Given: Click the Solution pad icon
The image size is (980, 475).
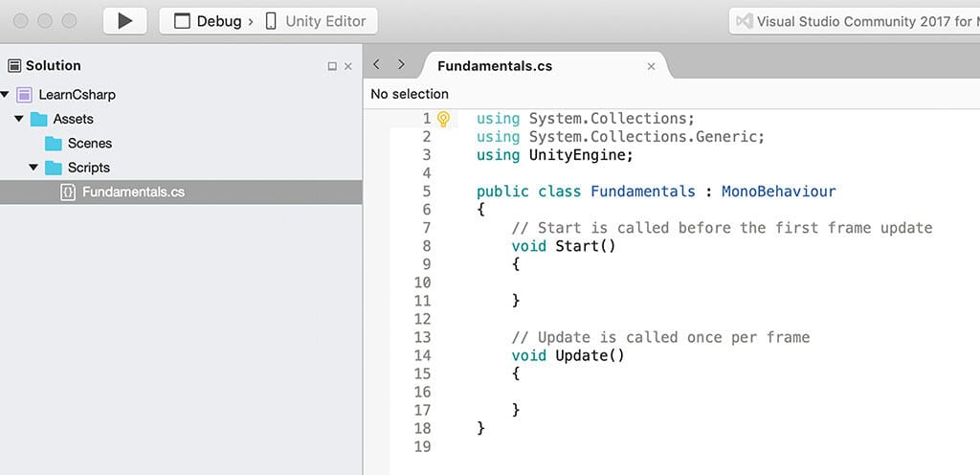Looking at the screenshot, I should [14, 66].
